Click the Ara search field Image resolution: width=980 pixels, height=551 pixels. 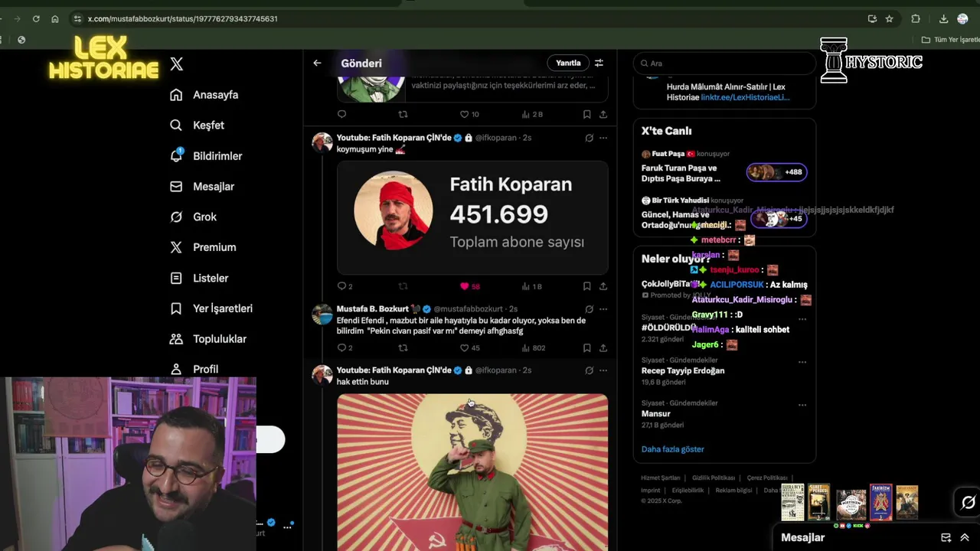724,64
